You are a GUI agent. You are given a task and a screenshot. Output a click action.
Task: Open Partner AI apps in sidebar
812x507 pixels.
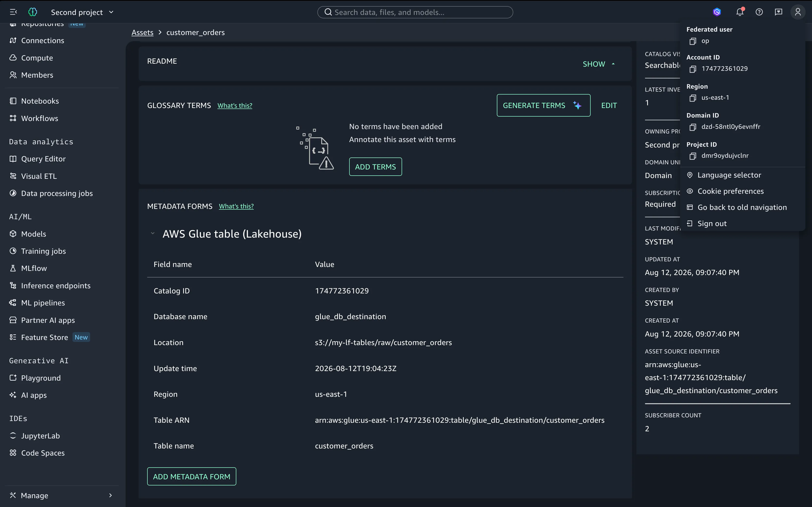click(x=48, y=320)
